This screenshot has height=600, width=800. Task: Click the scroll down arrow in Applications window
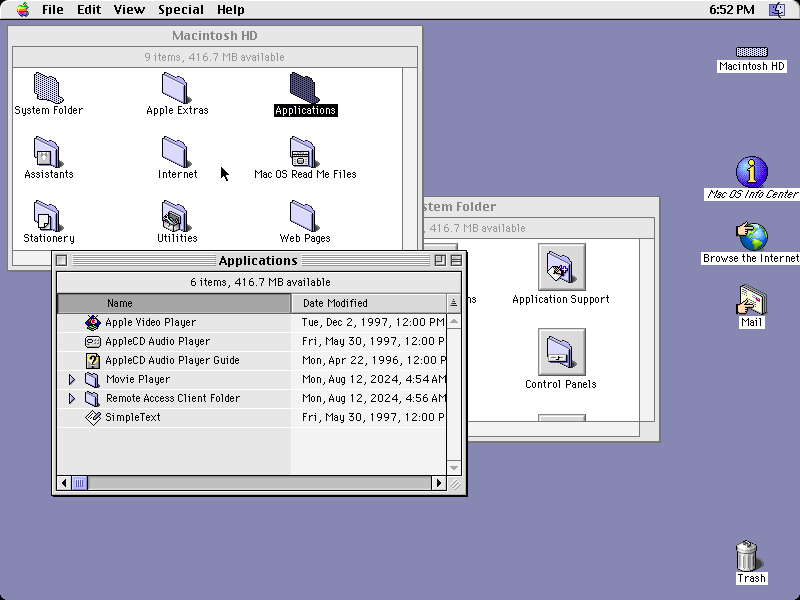(x=454, y=468)
